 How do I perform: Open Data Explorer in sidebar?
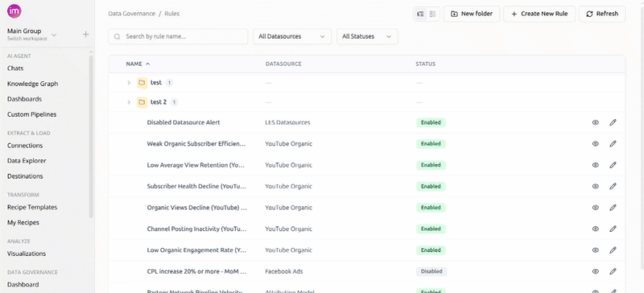pos(27,161)
